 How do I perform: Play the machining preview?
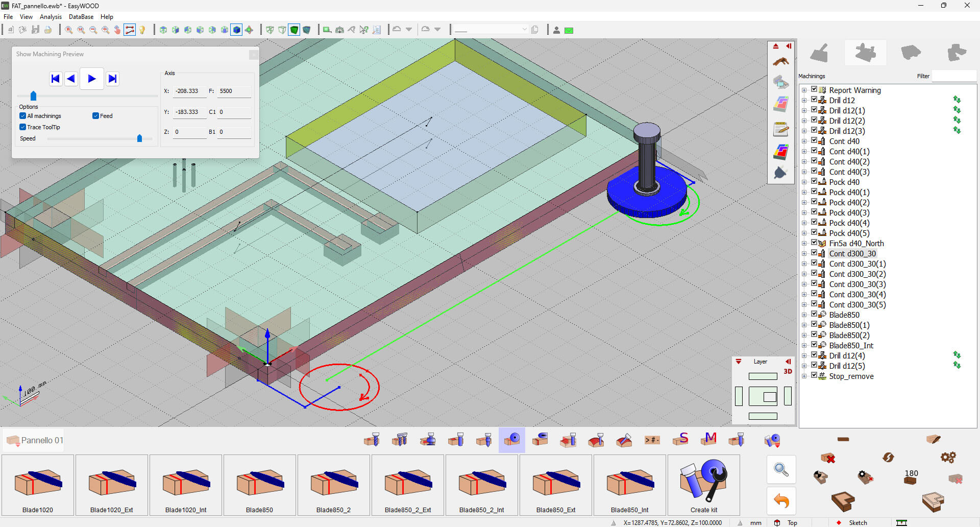(92, 79)
